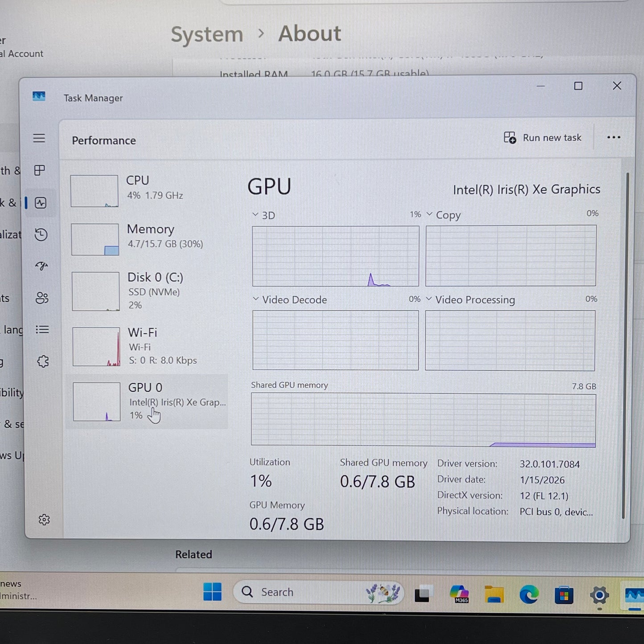644x644 pixels.
Task: Click the taskbar Search box
Action: pos(318,592)
